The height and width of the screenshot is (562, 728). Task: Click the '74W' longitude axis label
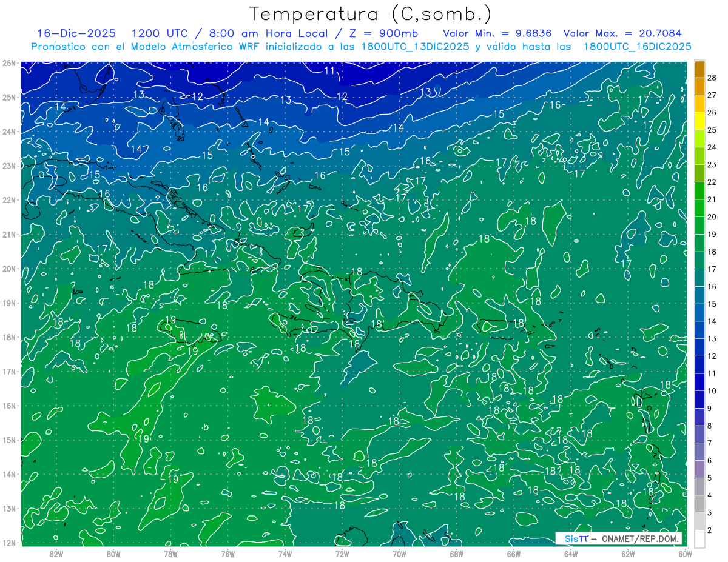coord(285,554)
